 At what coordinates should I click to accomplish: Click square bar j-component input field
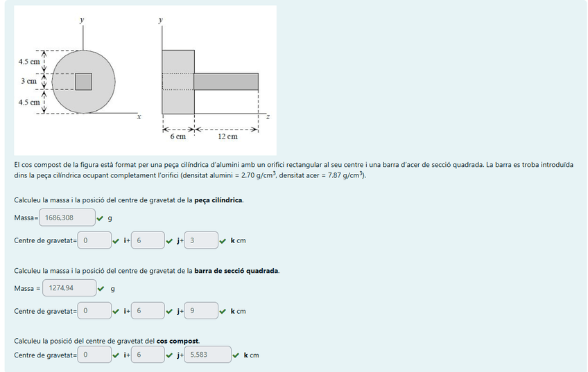[147, 312]
